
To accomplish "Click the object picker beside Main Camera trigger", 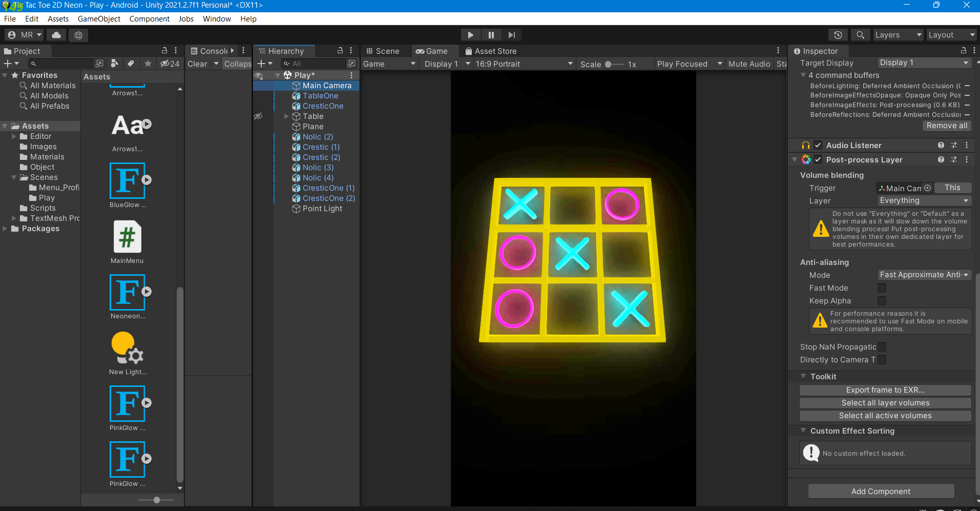I will pyautogui.click(x=928, y=188).
